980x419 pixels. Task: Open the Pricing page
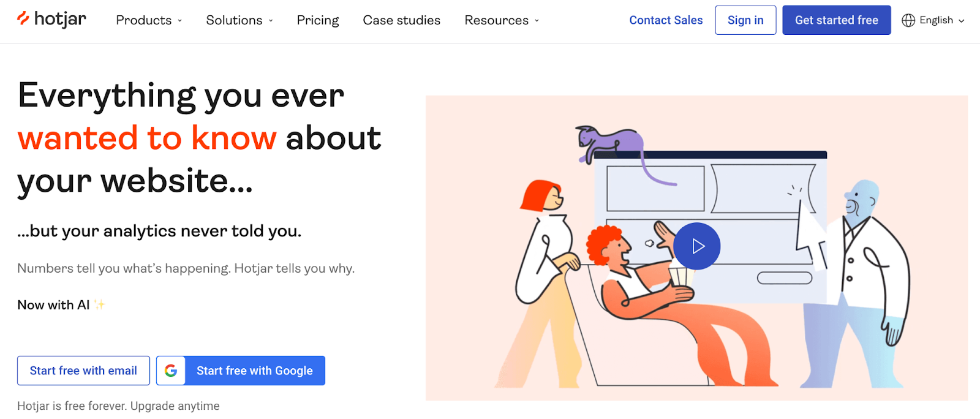click(x=317, y=20)
